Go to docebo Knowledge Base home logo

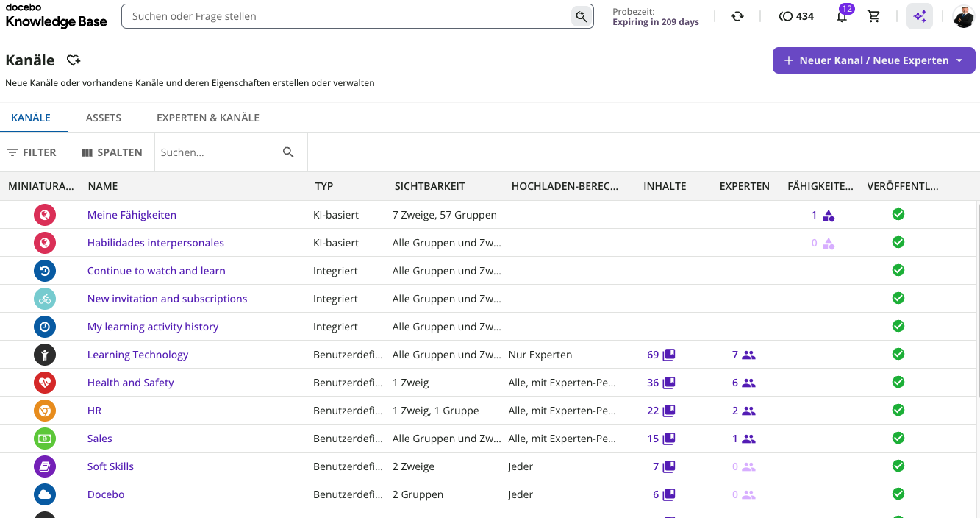(57, 16)
